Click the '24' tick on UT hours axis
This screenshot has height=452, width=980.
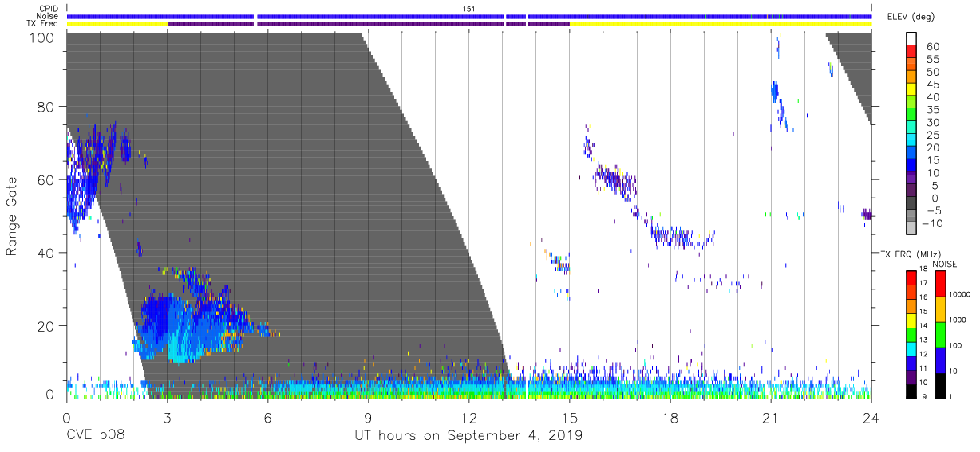pos(871,418)
